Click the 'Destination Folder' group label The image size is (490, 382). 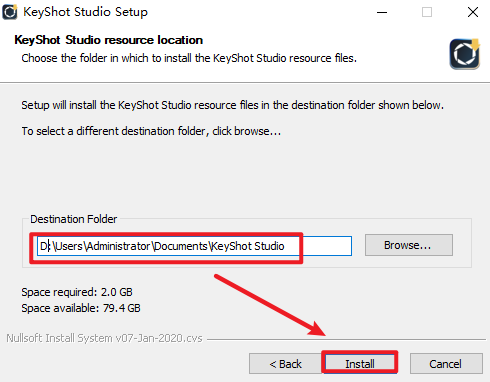tap(74, 219)
